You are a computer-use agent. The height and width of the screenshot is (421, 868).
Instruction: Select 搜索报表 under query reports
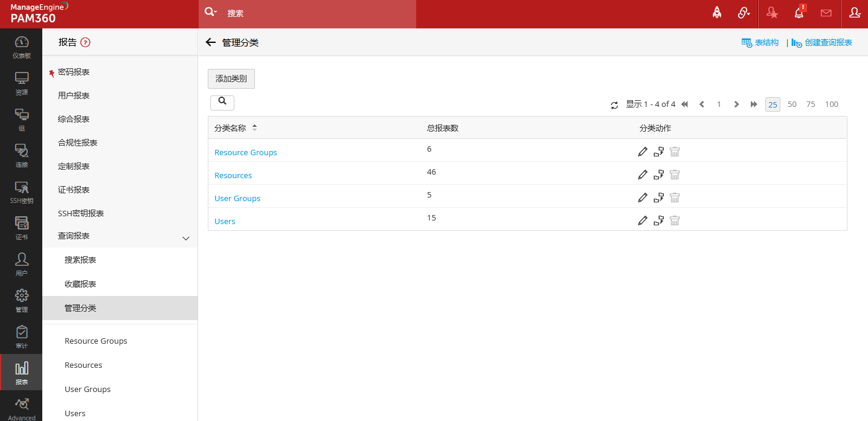tap(80, 260)
